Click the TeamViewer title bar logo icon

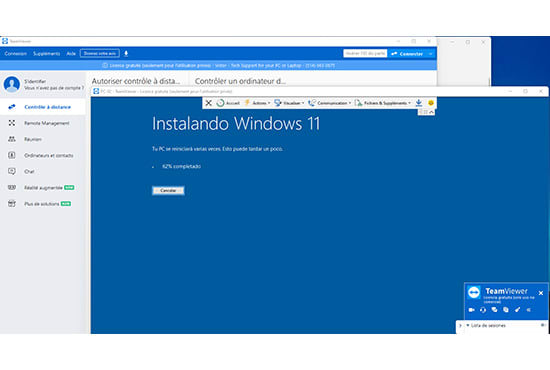[x=5, y=41]
